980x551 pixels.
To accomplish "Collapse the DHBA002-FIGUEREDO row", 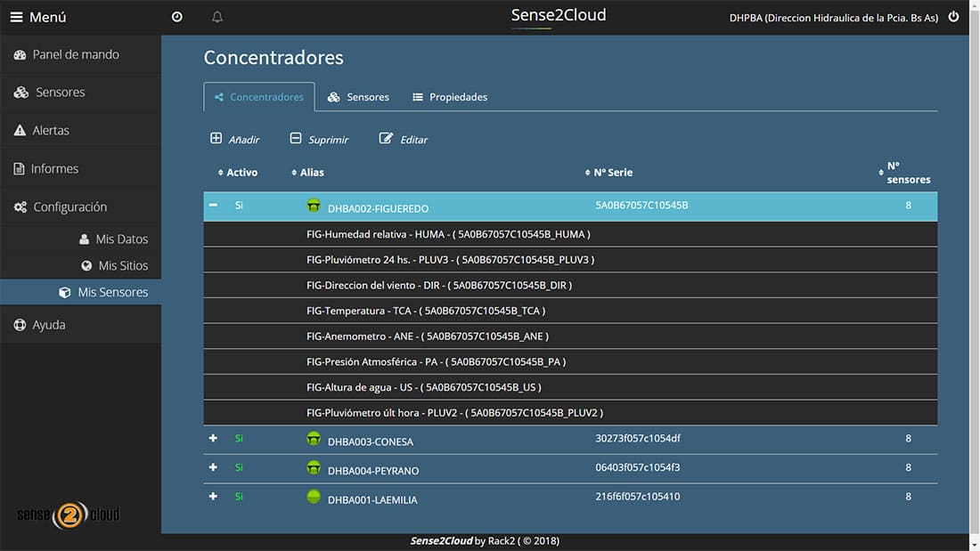I will 213,205.
